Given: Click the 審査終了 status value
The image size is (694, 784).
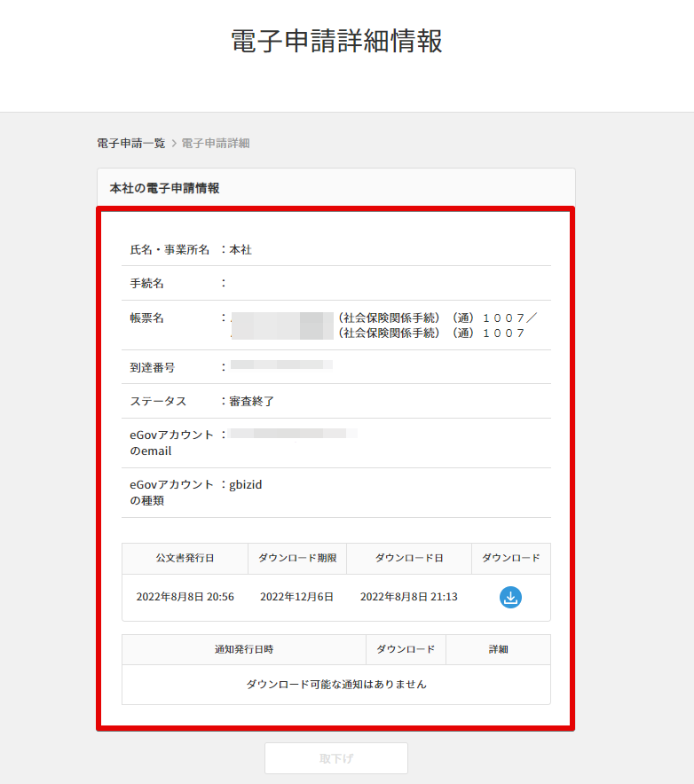Looking at the screenshot, I should tap(252, 401).
